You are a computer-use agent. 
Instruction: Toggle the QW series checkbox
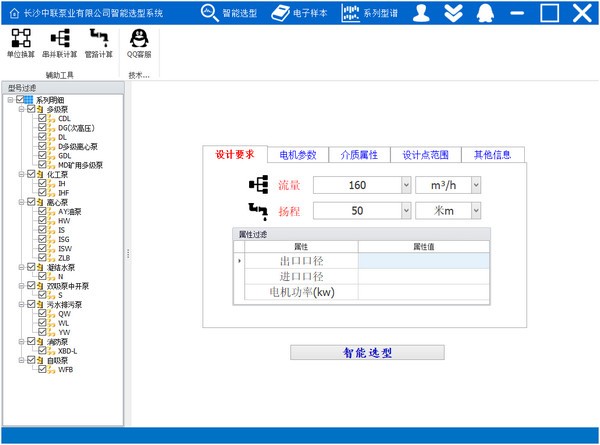coord(42,313)
